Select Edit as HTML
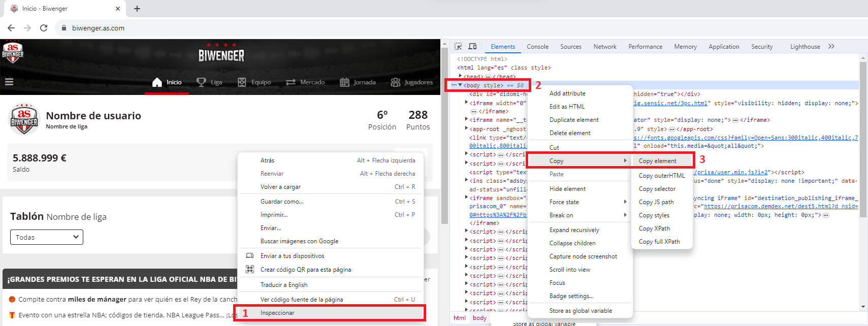The width and height of the screenshot is (868, 326). tap(580, 107)
